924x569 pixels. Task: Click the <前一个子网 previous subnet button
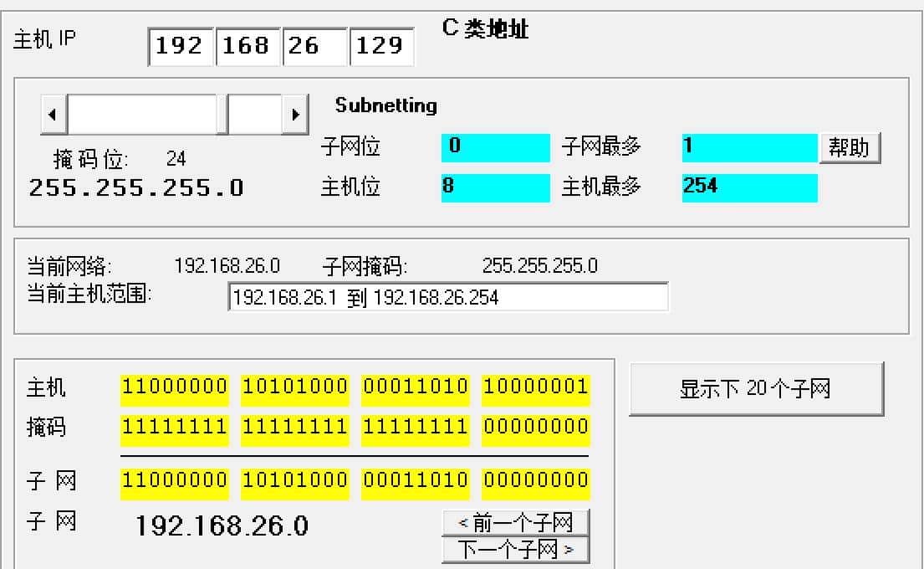(515, 522)
